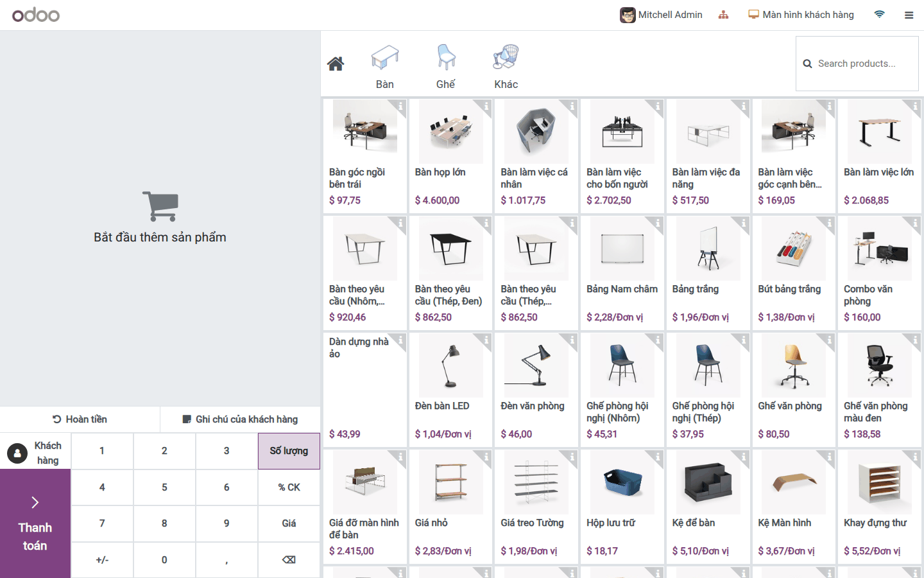The image size is (924, 578).
Task: Click the +/- sign toggle key
Action: (102, 560)
